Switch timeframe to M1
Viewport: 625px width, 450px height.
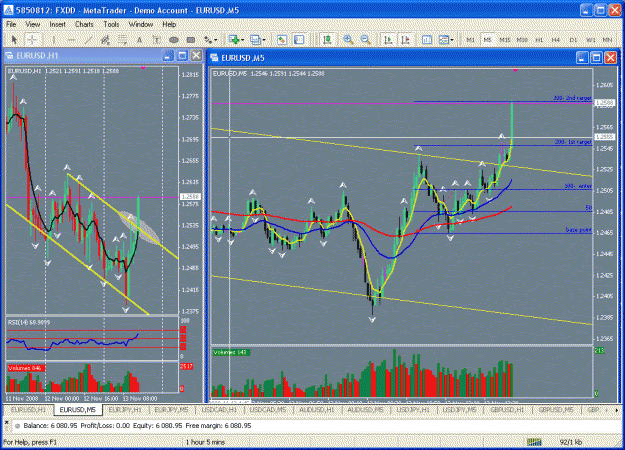point(470,40)
